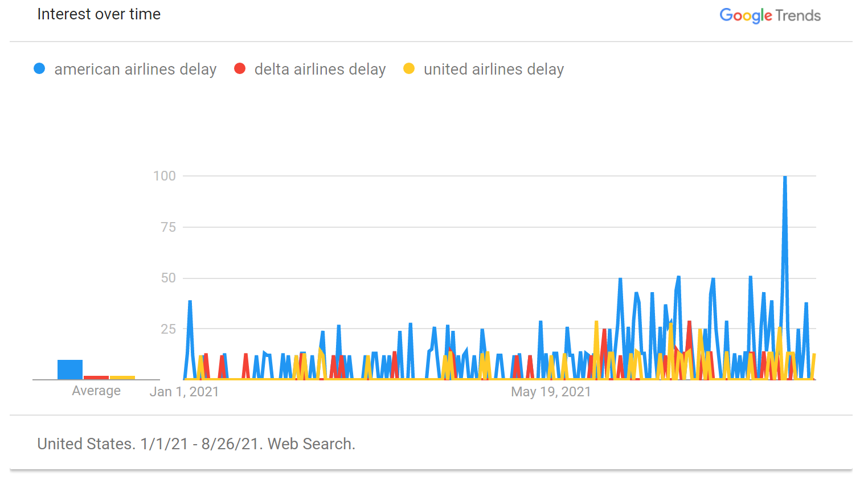The height and width of the screenshot is (484, 868).
Task: Click the yellow united airlines legend dot
Action: [409, 69]
